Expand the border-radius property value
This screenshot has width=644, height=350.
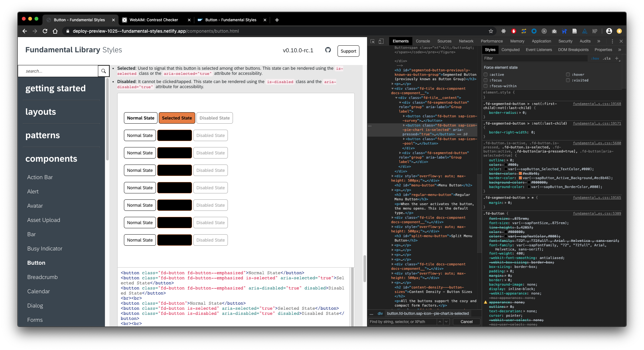coord(520,113)
